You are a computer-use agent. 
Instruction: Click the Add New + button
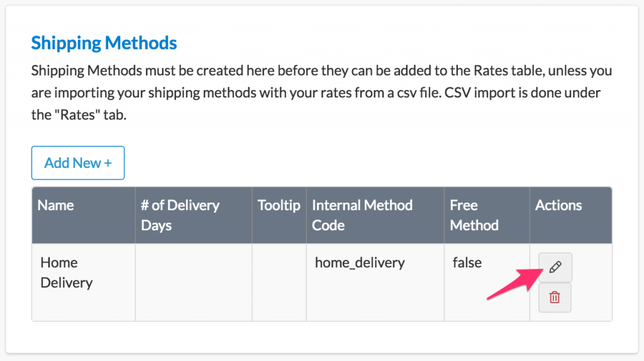(78, 163)
